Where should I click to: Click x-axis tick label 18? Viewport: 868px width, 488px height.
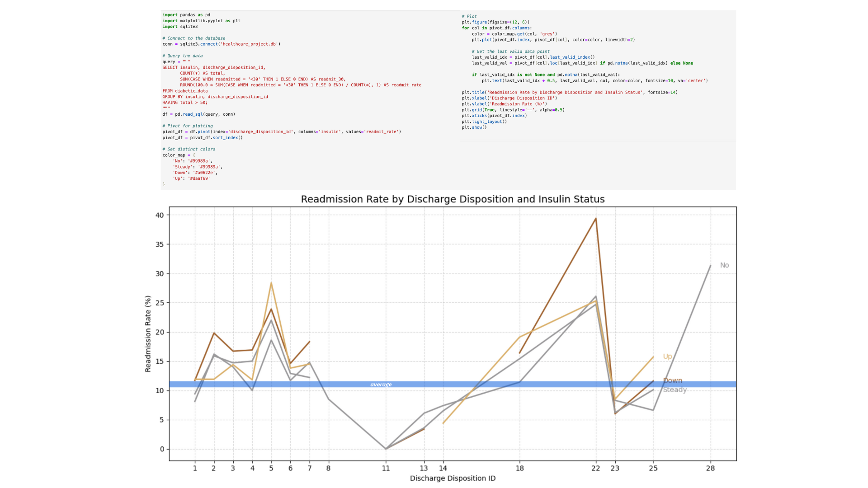(520, 468)
